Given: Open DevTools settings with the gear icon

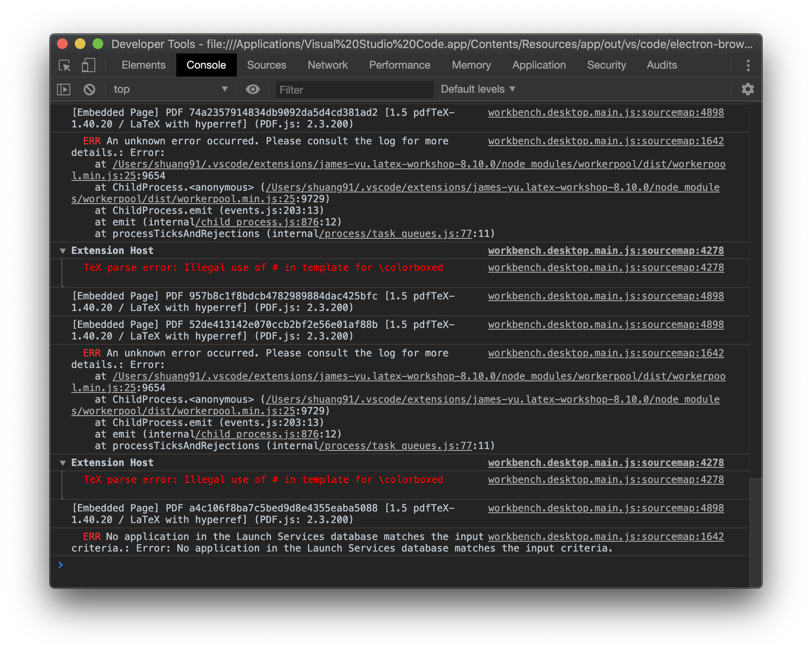Looking at the screenshot, I should [x=747, y=89].
